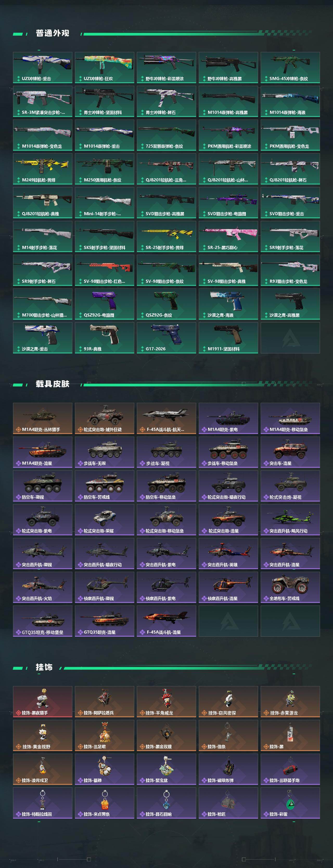Click the green 突击直升机-飓风行动 helicopter
The width and height of the screenshot is (333, 868).
click(x=290, y=520)
